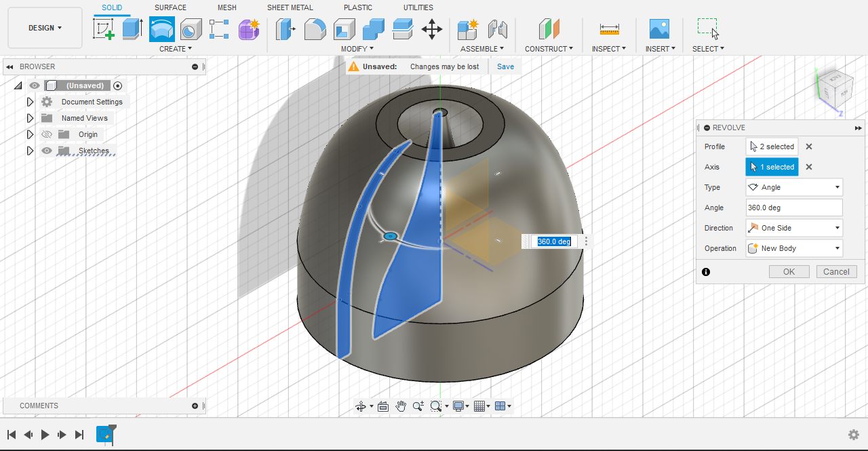Image resolution: width=868 pixels, height=451 pixels.
Task: Toggle visibility of the Unsaved root component
Action: pos(35,85)
